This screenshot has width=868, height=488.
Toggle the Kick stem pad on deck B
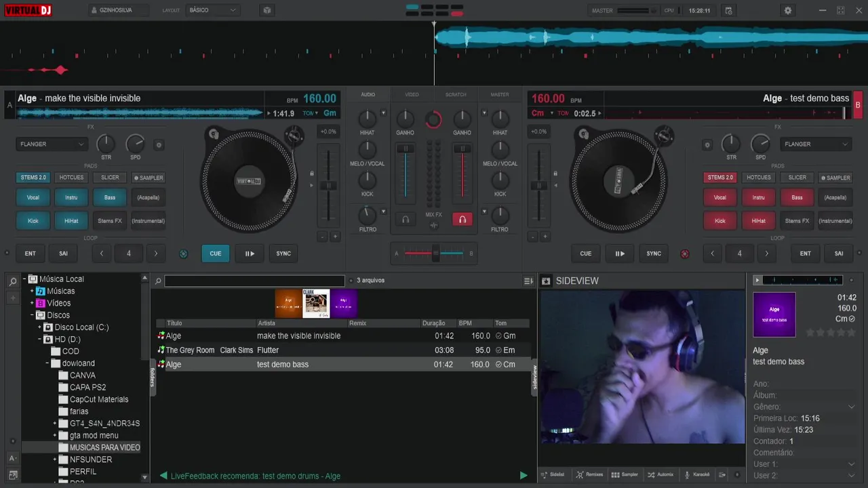720,221
